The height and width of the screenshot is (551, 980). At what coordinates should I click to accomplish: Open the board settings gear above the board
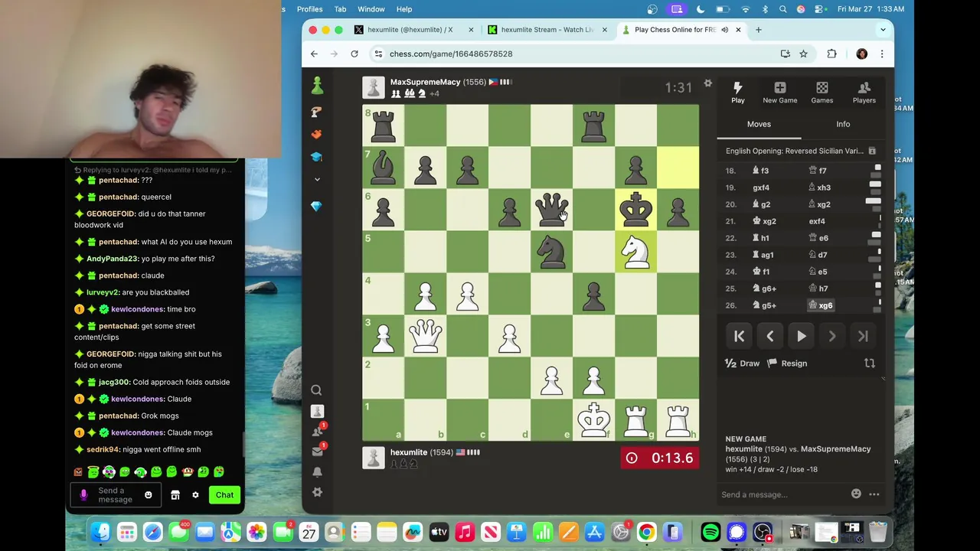pyautogui.click(x=708, y=83)
